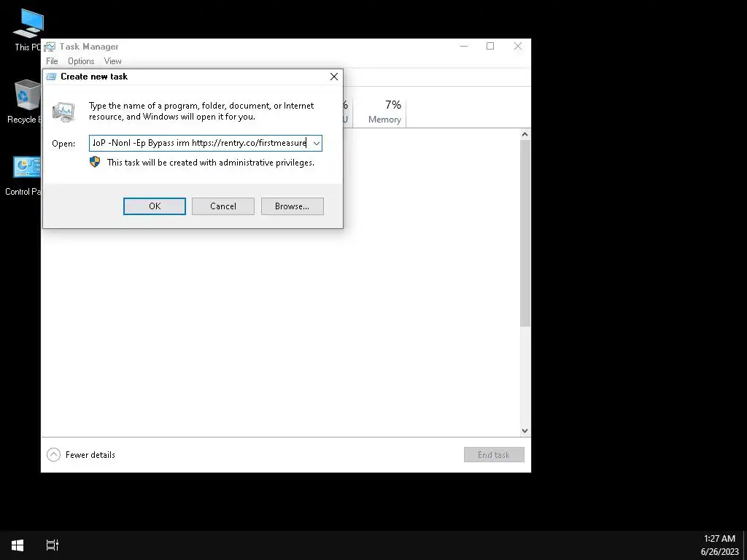Click the scroll up arrow in Task Manager
Viewport: 747px width, 560px height.
[x=525, y=134]
